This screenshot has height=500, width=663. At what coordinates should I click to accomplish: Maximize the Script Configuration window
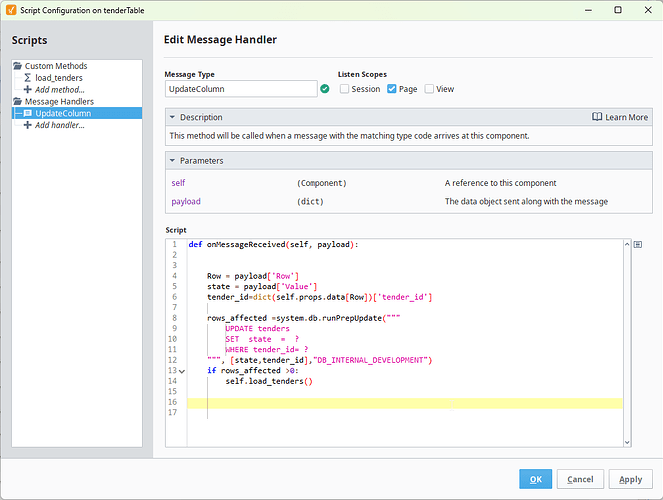tap(618, 10)
